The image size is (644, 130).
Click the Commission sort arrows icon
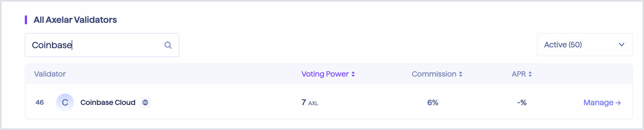(461, 74)
